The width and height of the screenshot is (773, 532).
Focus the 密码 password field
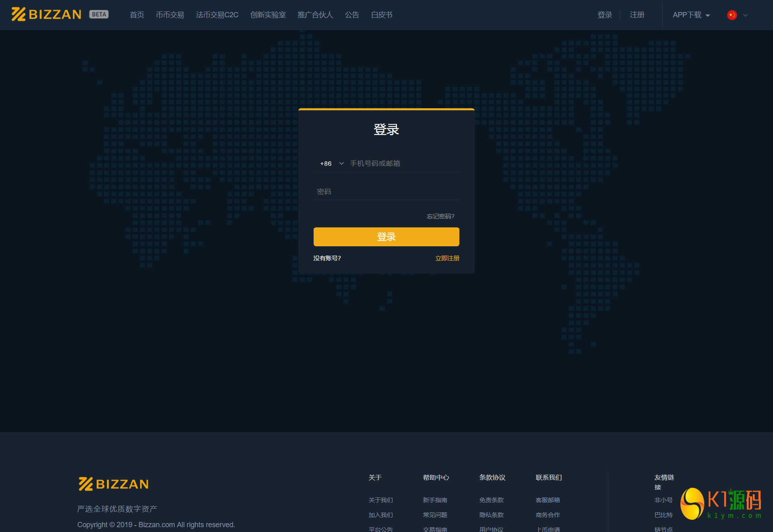tap(386, 192)
